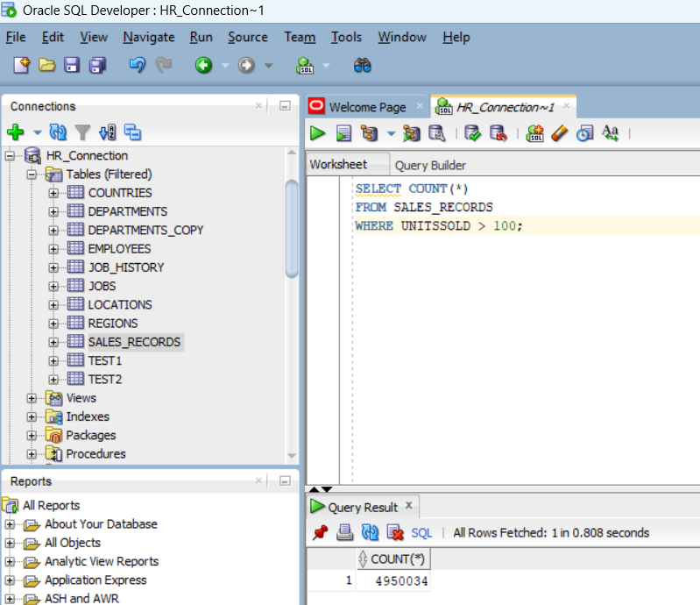This screenshot has width=700, height=605.
Task: Pin the query result with red pushpin
Action: click(x=320, y=532)
